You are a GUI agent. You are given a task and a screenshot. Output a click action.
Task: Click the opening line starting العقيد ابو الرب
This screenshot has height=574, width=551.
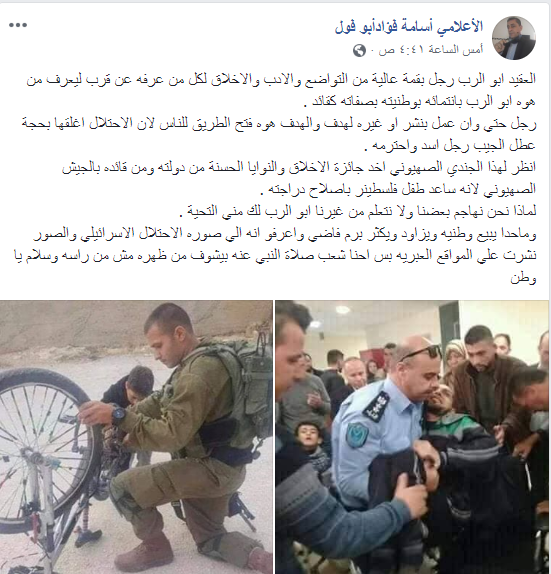click(x=281, y=80)
